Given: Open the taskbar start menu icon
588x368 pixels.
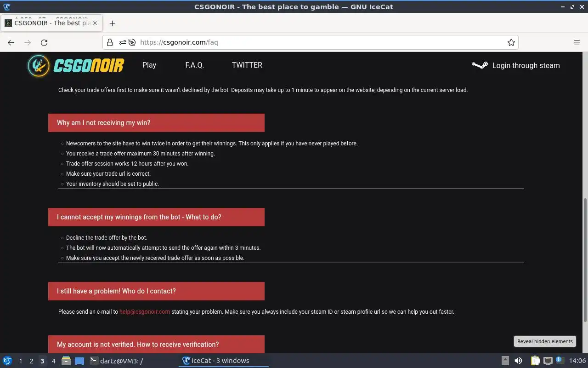Looking at the screenshot, I should pyautogui.click(x=7, y=361).
